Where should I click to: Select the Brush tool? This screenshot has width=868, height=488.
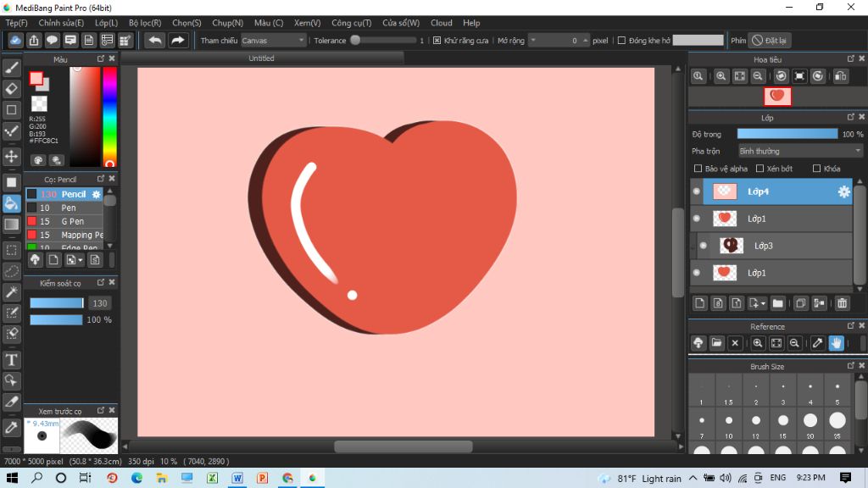point(12,68)
